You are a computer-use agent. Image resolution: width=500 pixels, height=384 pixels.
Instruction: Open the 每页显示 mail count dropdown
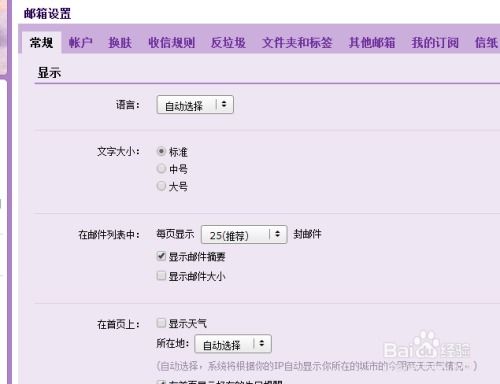(244, 235)
